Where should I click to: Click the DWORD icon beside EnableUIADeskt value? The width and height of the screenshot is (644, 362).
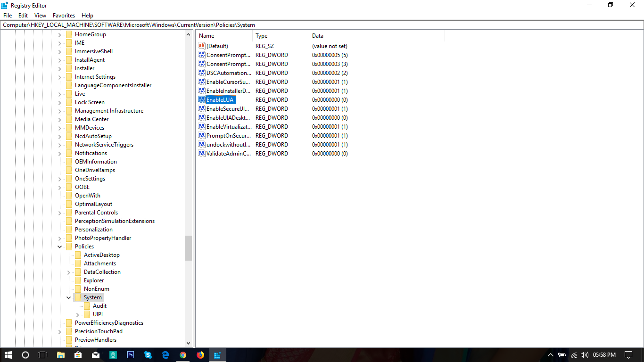202,118
